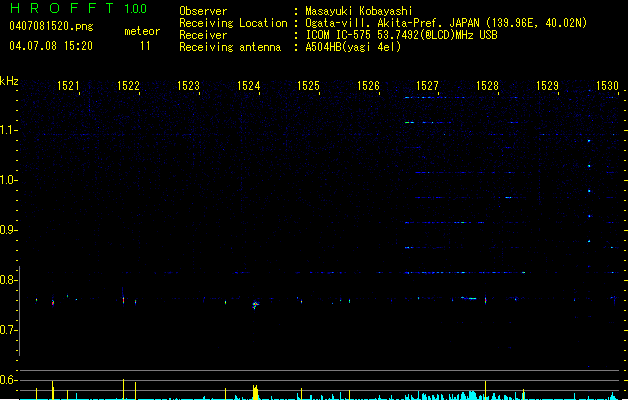The width and height of the screenshot is (629, 400).
Task: Click the meteor count value 11
Action: (145, 46)
